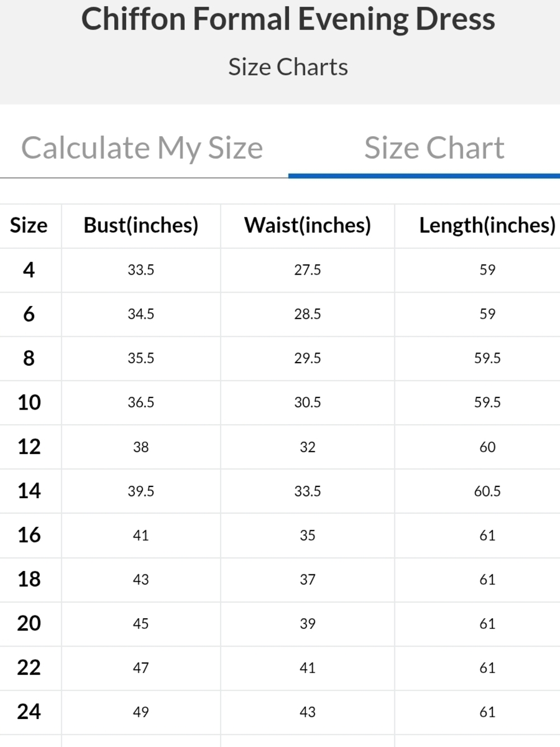Switch to the Calculate My Size tab
The height and width of the screenshot is (747, 560).
(x=142, y=148)
